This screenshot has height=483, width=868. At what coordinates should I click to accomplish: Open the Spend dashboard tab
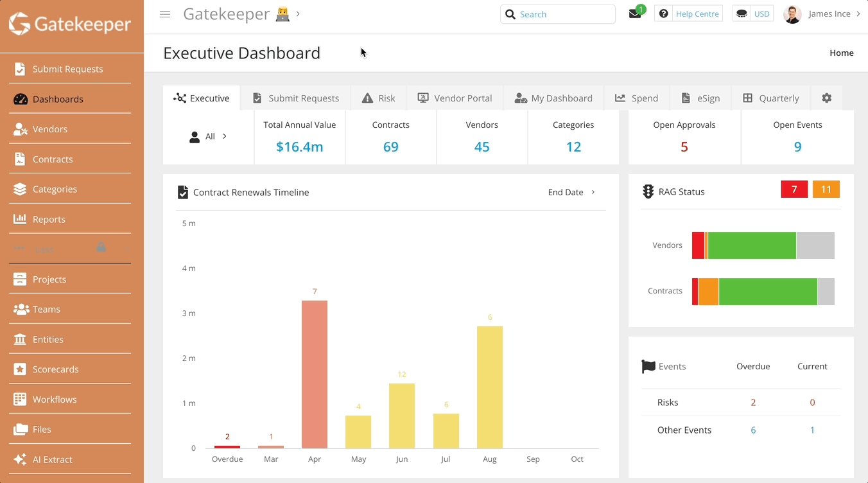637,98
